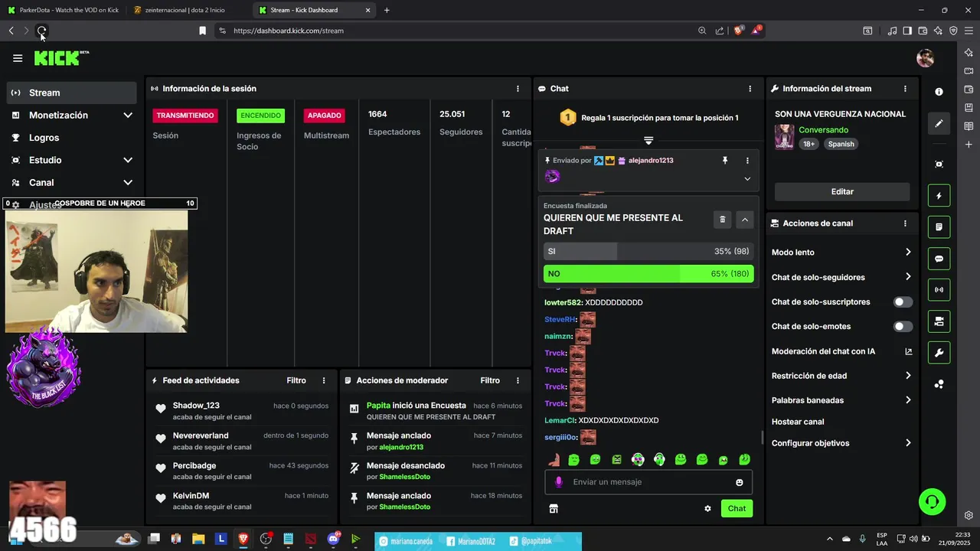Click the document icon in right rail
Image resolution: width=980 pixels, height=551 pixels.
(x=939, y=227)
